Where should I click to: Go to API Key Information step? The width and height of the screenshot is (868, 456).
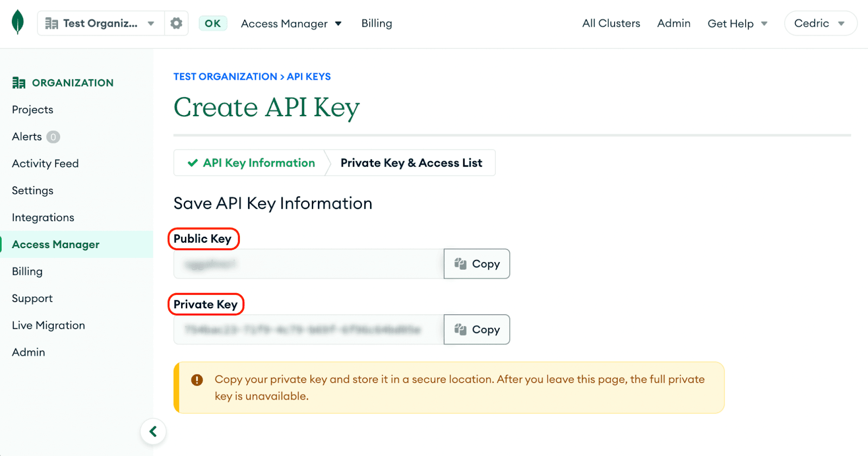coord(251,163)
